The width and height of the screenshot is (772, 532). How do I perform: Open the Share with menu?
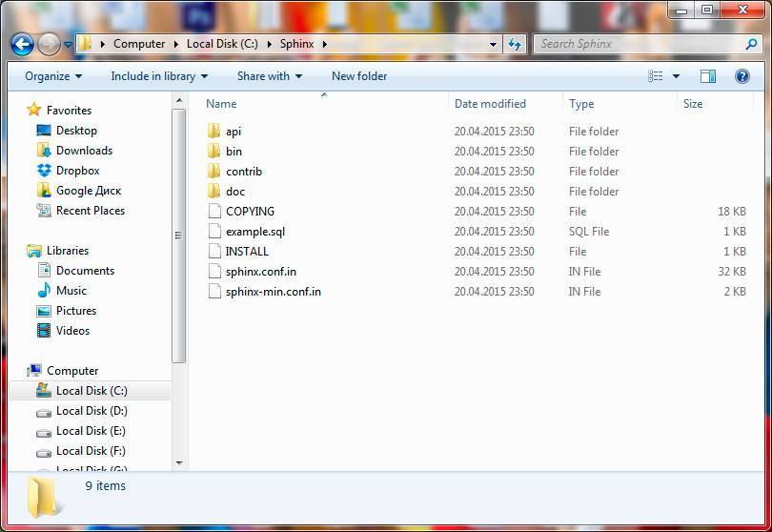coord(270,76)
